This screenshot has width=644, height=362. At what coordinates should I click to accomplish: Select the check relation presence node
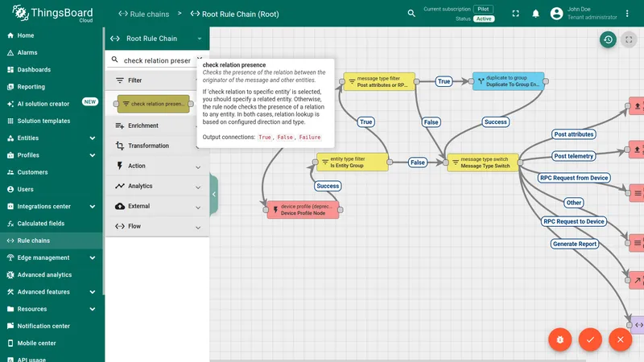coord(154,104)
